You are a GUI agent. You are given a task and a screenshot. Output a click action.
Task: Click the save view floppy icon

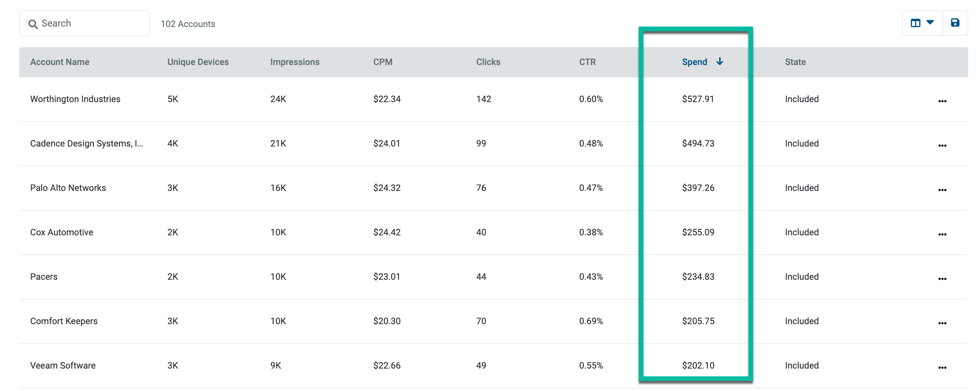(x=955, y=23)
